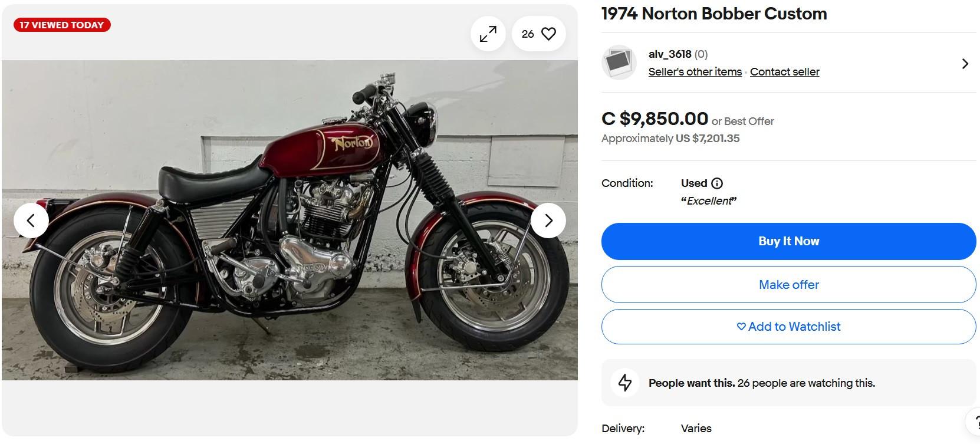
Task: Expand seller details with the right chevron
Action: click(965, 64)
